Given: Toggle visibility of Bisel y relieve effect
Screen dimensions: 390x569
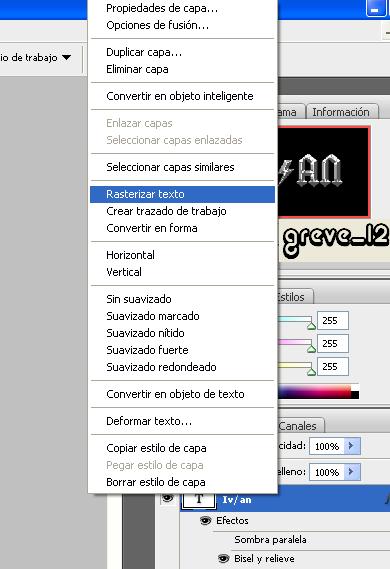Looking at the screenshot, I should click(x=224, y=558).
